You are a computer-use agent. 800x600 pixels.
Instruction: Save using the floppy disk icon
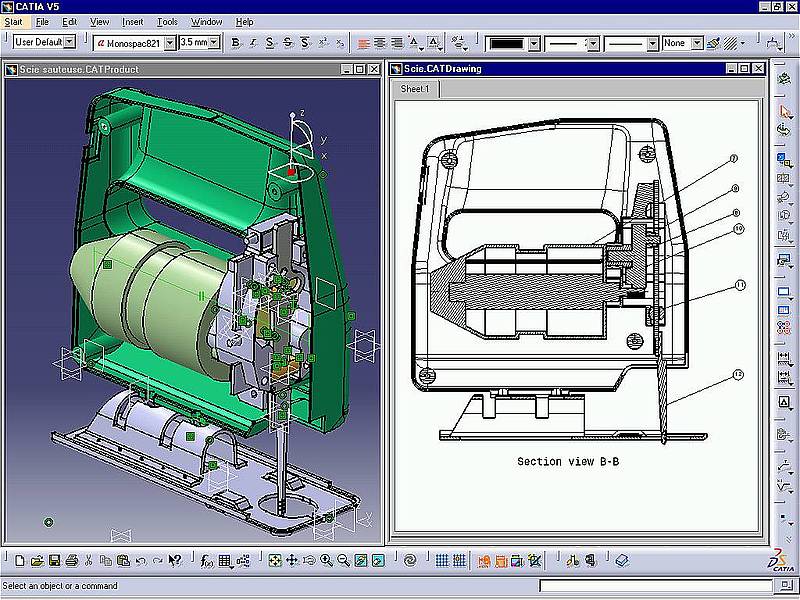54,561
